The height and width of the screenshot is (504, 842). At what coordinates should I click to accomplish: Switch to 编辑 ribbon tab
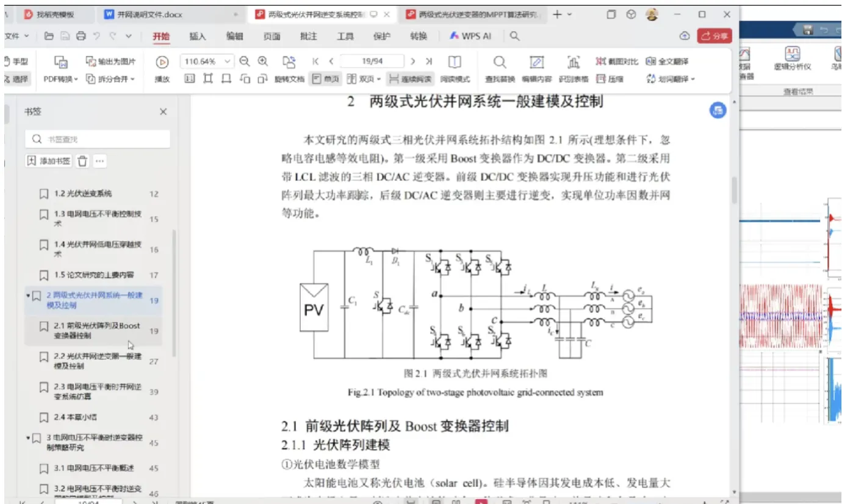[234, 36]
